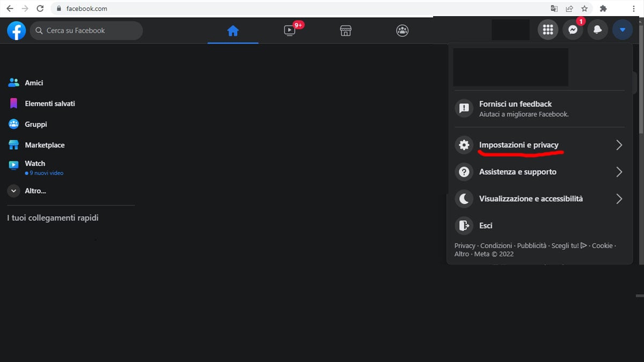Click the Home tab icon
The image size is (644, 362).
pyautogui.click(x=233, y=31)
